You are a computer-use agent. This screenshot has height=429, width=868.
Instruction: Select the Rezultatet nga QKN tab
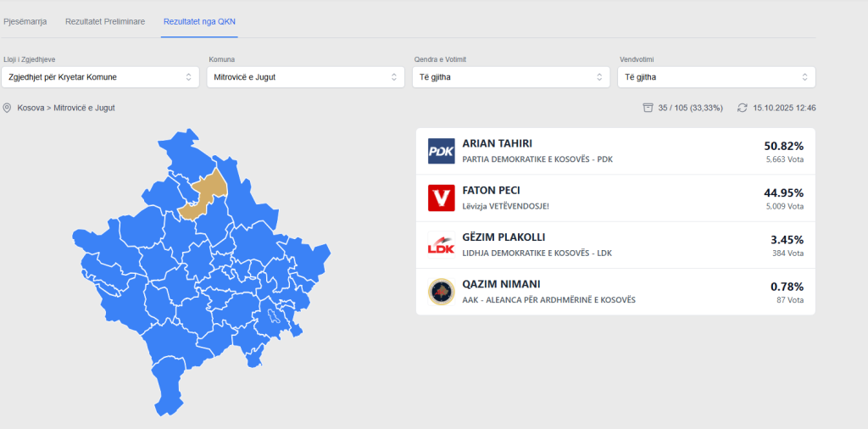coord(200,20)
